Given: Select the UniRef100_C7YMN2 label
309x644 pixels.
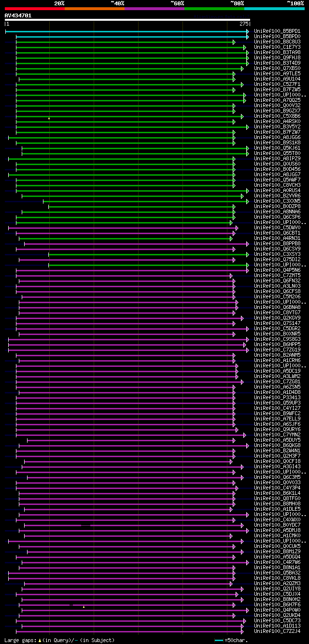Looking at the screenshot, I should pos(277,435).
